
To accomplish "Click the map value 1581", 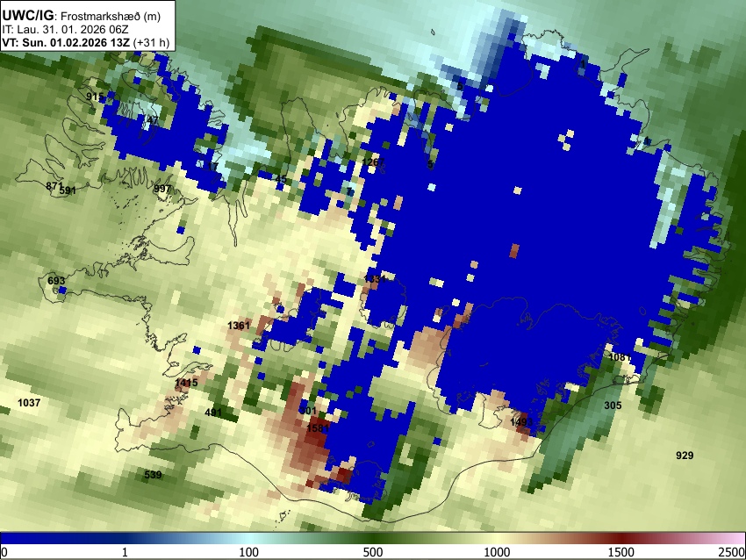I will [318, 428].
